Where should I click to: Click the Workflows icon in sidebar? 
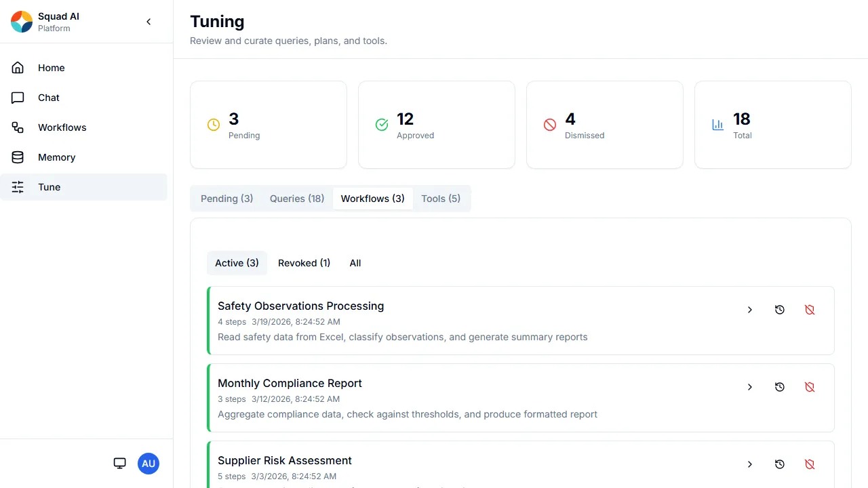18,127
